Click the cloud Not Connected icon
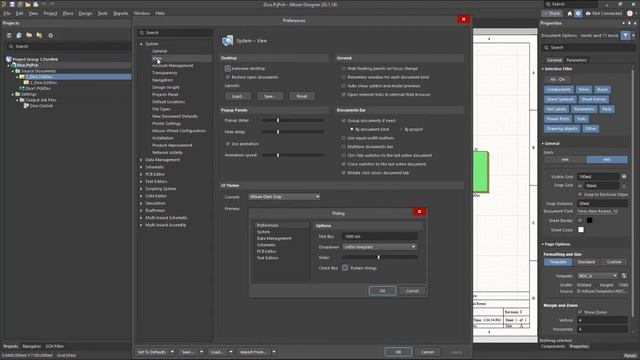Screen dimensions: 640x360 [588, 13]
